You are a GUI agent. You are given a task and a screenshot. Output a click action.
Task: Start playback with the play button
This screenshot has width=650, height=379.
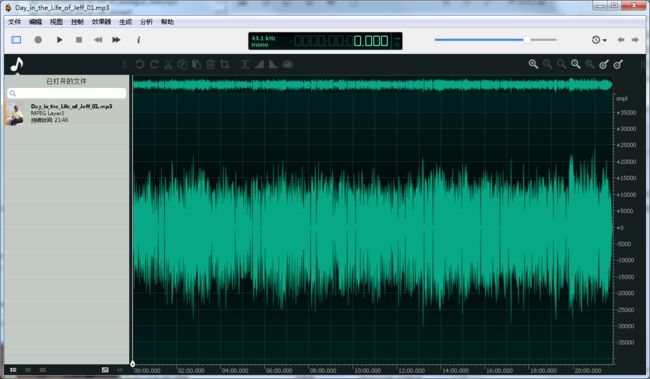pyautogui.click(x=59, y=40)
